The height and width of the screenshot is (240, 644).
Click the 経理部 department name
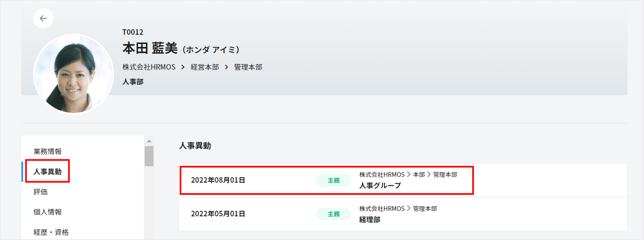point(370,220)
